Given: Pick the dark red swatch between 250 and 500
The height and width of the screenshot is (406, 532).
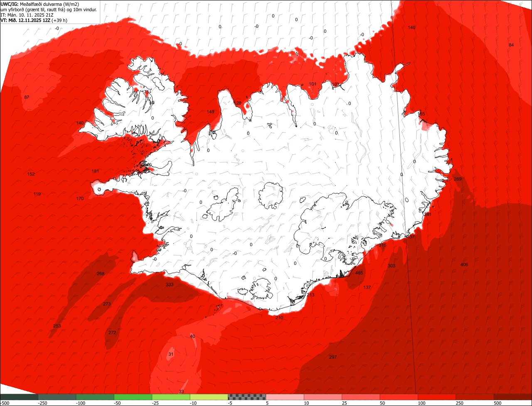Looking at the screenshot, I should point(475,397).
